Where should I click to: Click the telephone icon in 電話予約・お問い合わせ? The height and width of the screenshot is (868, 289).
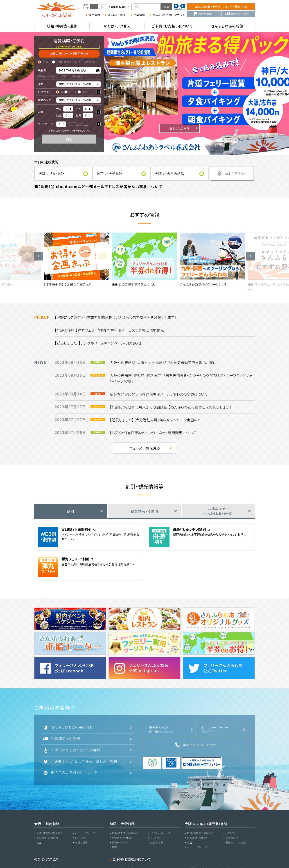click(177, 745)
